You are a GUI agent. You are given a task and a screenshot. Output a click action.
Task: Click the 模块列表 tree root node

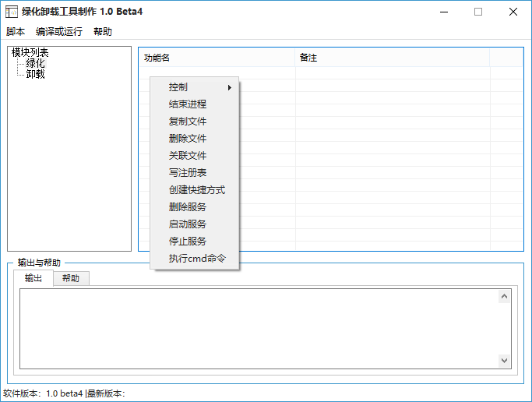tap(30, 53)
